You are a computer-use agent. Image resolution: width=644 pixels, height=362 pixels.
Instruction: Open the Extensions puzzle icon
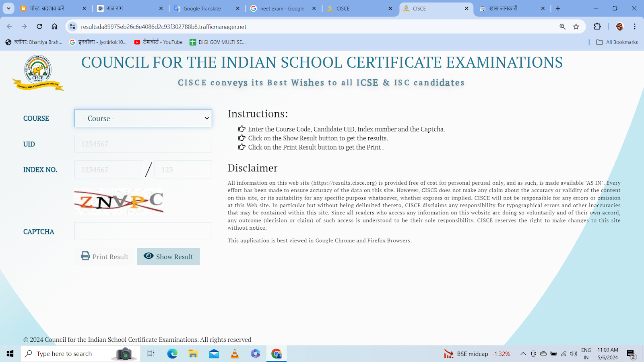click(597, 27)
